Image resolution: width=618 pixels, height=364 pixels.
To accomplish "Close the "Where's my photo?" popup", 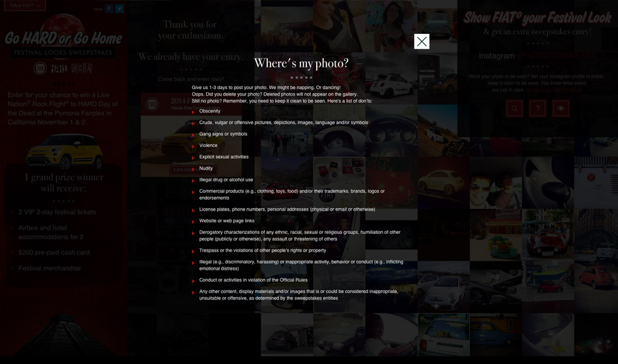I will [x=422, y=42].
